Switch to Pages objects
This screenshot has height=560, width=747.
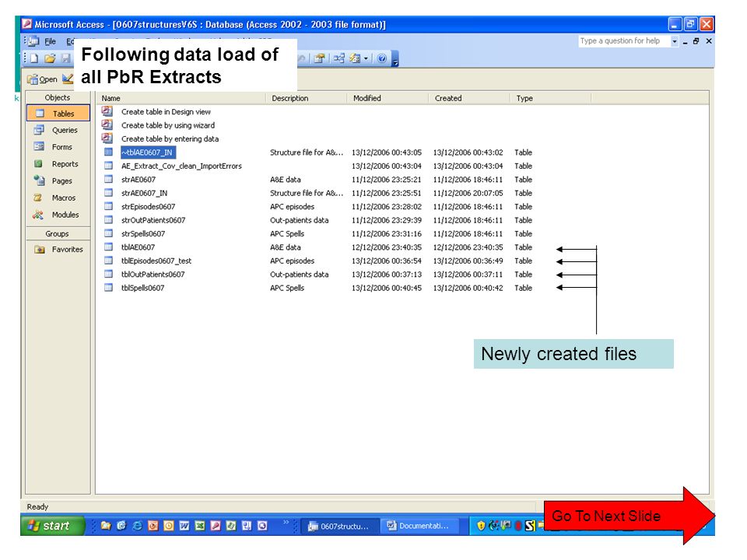(58, 181)
